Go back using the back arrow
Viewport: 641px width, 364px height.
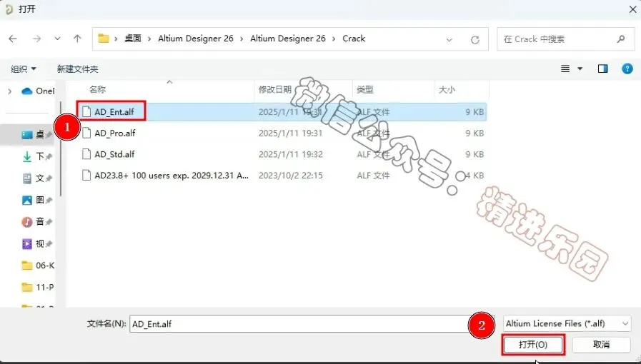[13, 39]
